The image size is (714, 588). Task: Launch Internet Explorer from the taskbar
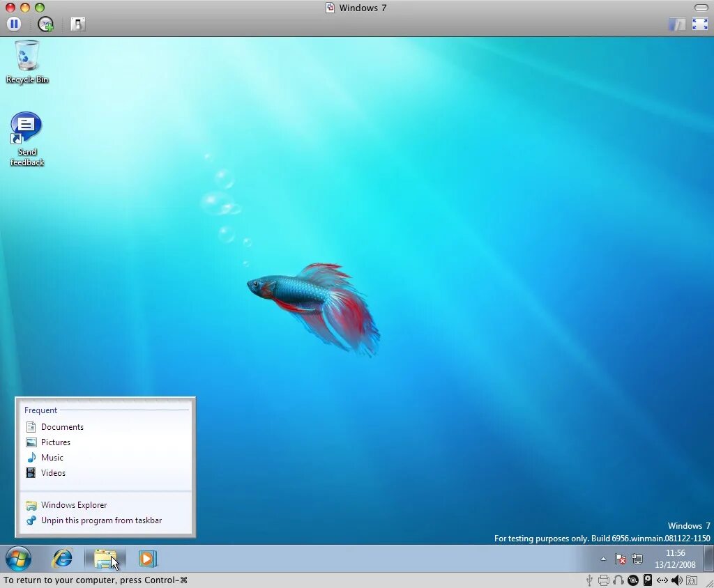pyautogui.click(x=62, y=559)
